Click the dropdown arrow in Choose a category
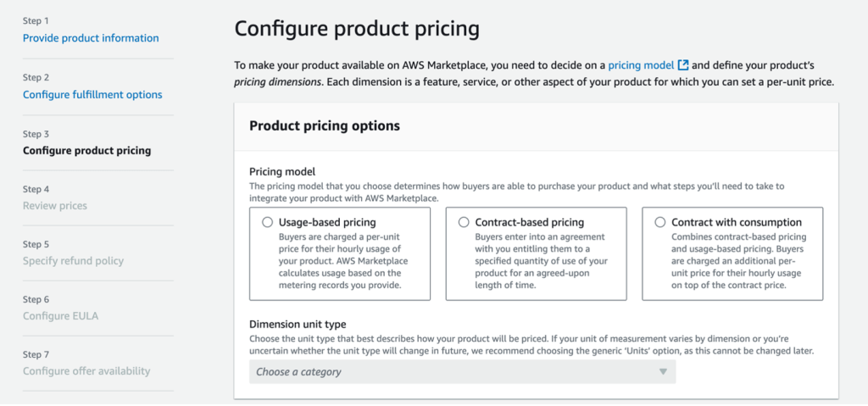Screen dimensions: 868x406 pos(663,372)
